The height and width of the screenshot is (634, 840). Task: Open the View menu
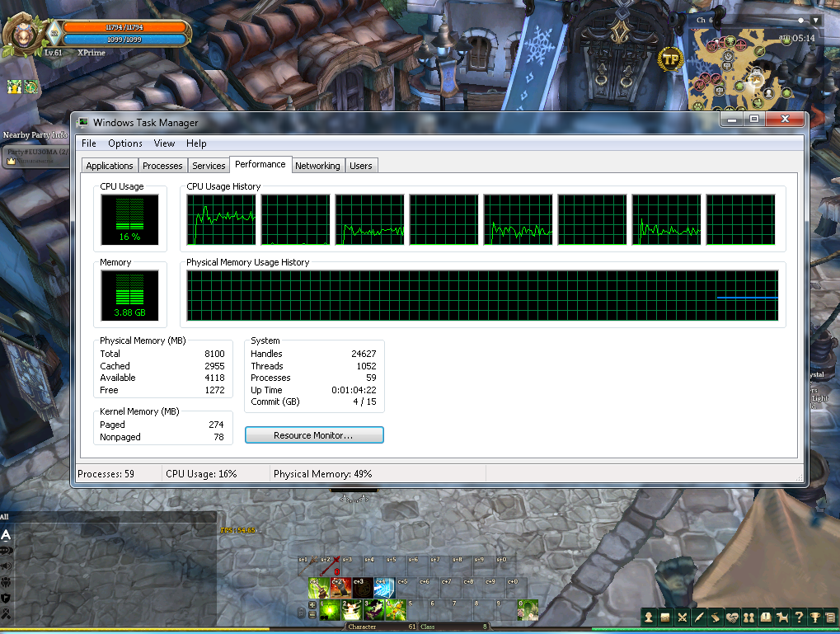pos(164,143)
